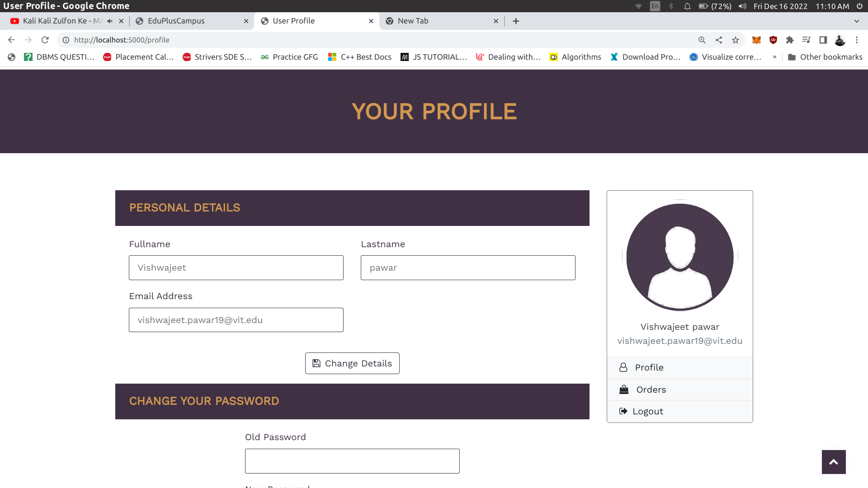Screen dimensions: 868x488
Task: Open the Chrome profile avatar
Action: pyautogui.click(x=840, y=40)
